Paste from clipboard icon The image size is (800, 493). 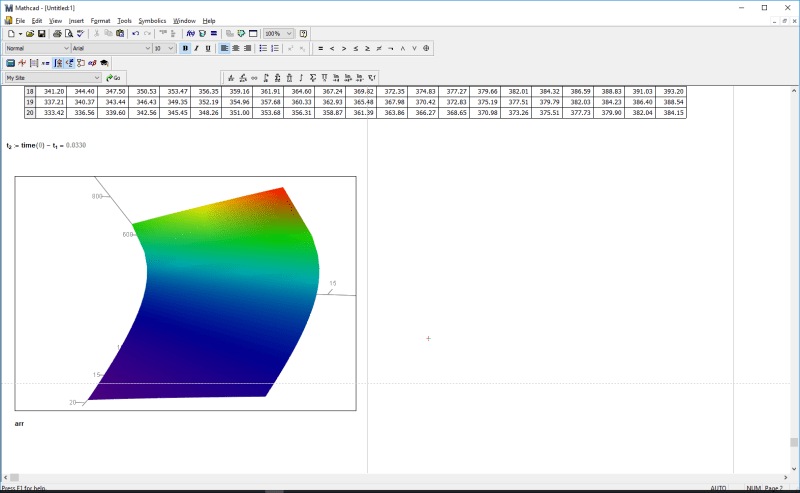120,34
